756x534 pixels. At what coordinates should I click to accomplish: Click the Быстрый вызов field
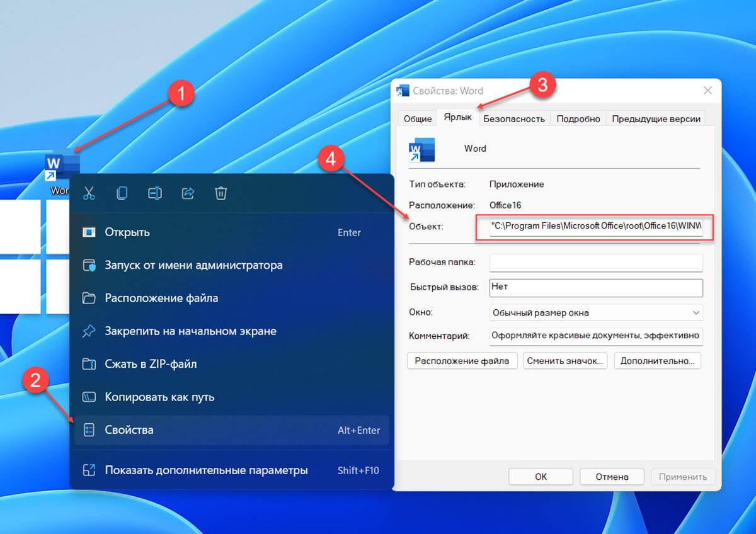click(x=596, y=287)
